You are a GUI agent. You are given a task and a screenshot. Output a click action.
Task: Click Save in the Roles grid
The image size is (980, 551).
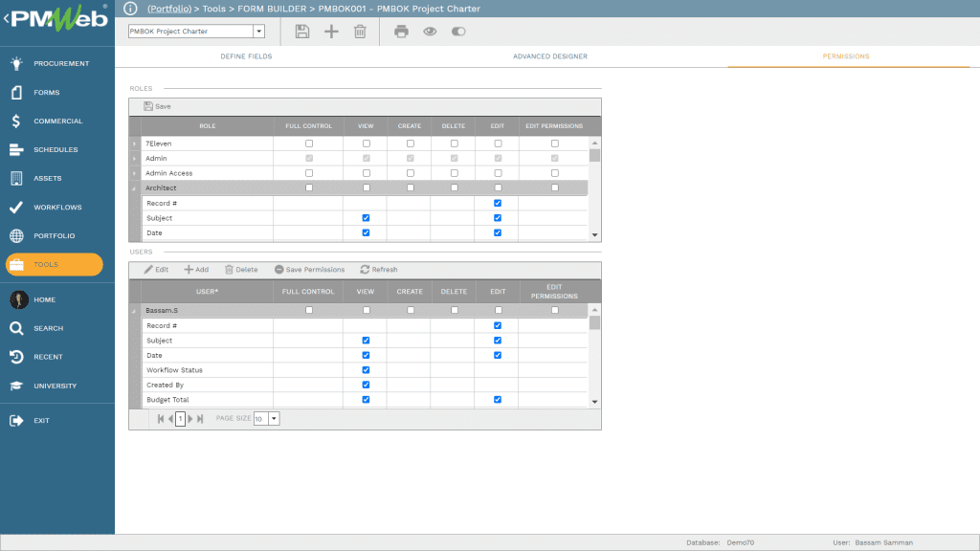158,106
